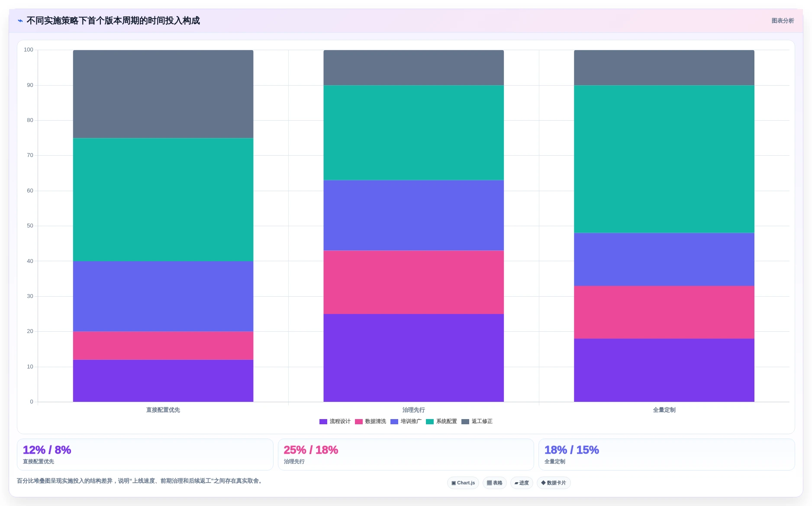This screenshot has width=812, height=506.
Task: Click the description text starting 百分比堆叠图
Action: pyautogui.click(x=140, y=481)
